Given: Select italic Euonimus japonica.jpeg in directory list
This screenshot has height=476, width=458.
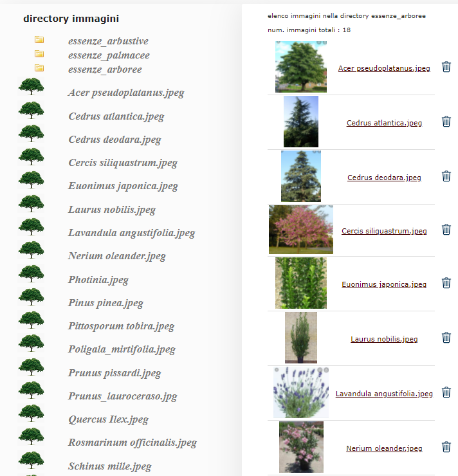Looking at the screenshot, I should [123, 186].
